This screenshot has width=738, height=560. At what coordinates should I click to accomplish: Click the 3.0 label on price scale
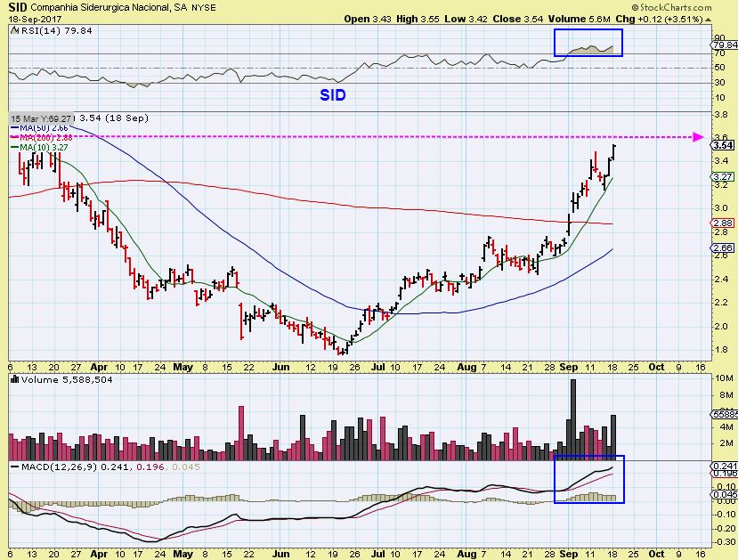click(x=720, y=208)
